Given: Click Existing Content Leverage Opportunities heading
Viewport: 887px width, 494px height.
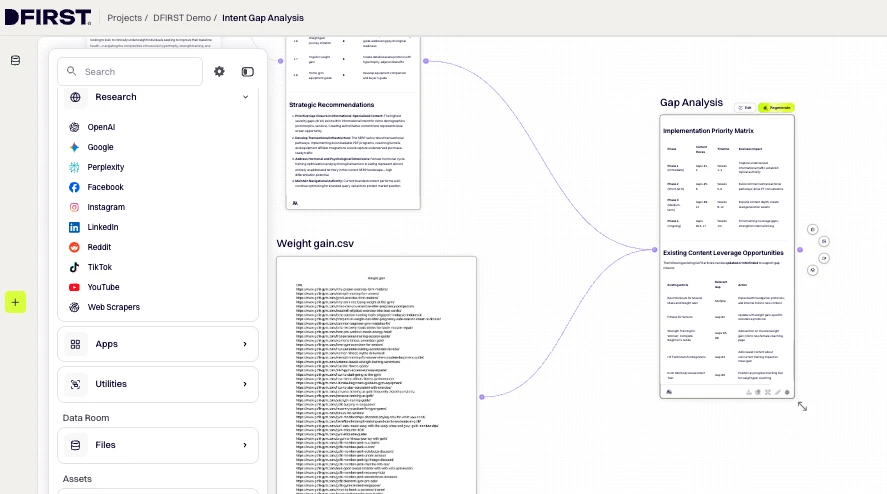Looking at the screenshot, I should click(723, 253).
